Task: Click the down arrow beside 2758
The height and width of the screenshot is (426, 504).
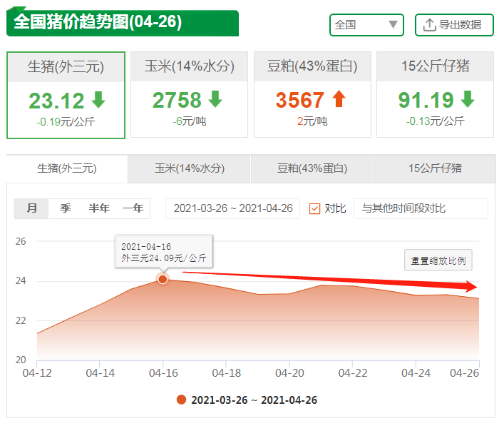Action: point(215,99)
